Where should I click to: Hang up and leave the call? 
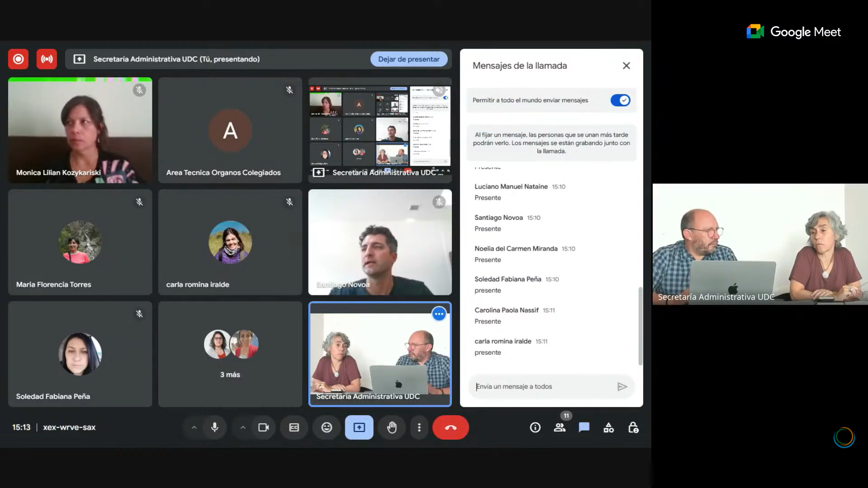[451, 427]
